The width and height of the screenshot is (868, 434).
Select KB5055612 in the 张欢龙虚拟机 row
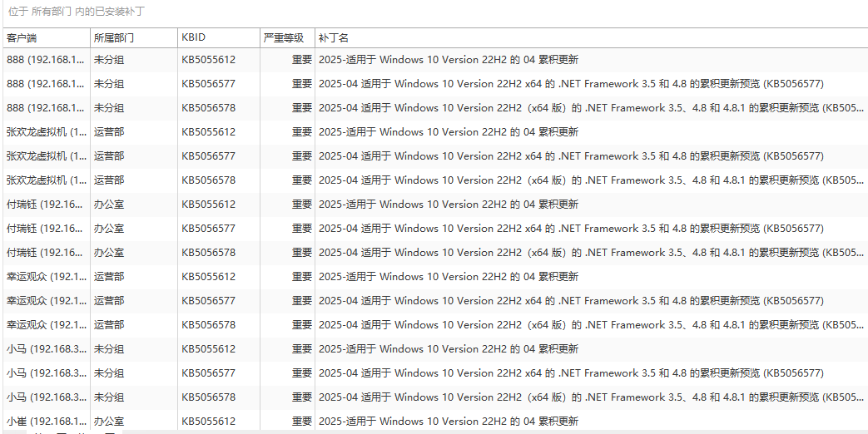(x=209, y=132)
